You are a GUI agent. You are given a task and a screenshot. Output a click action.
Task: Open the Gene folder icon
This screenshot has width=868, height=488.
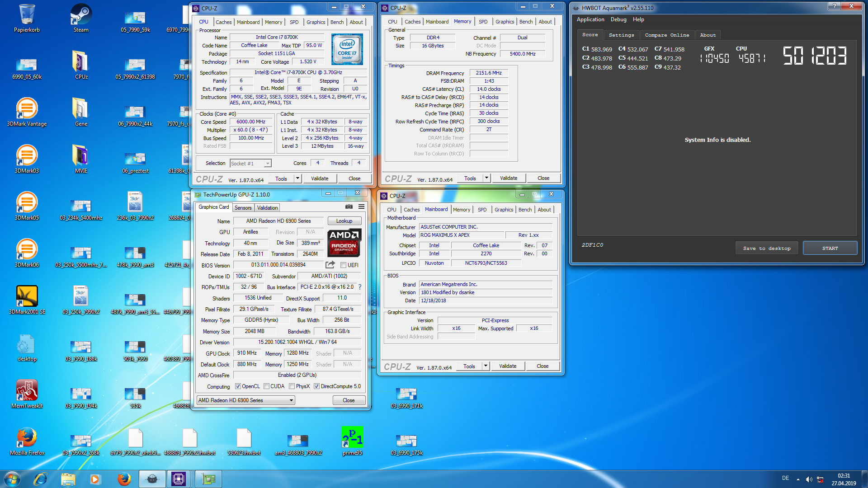pos(81,112)
